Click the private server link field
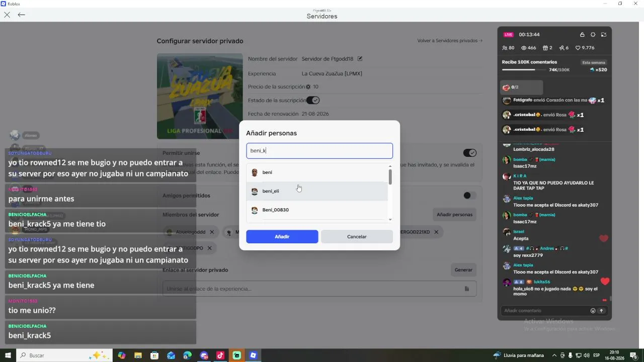The image size is (644, 362). [x=319, y=289]
